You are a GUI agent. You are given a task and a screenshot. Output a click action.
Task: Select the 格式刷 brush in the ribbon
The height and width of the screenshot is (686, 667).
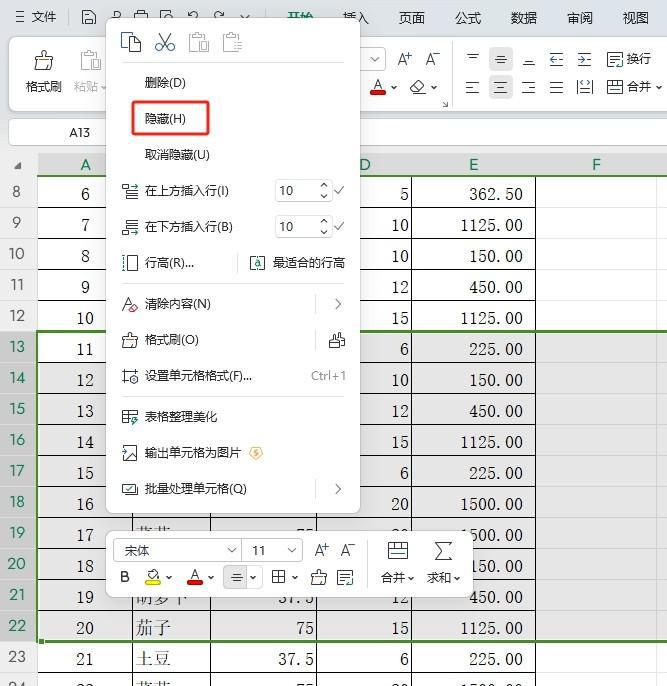click(x=44, y=71)
